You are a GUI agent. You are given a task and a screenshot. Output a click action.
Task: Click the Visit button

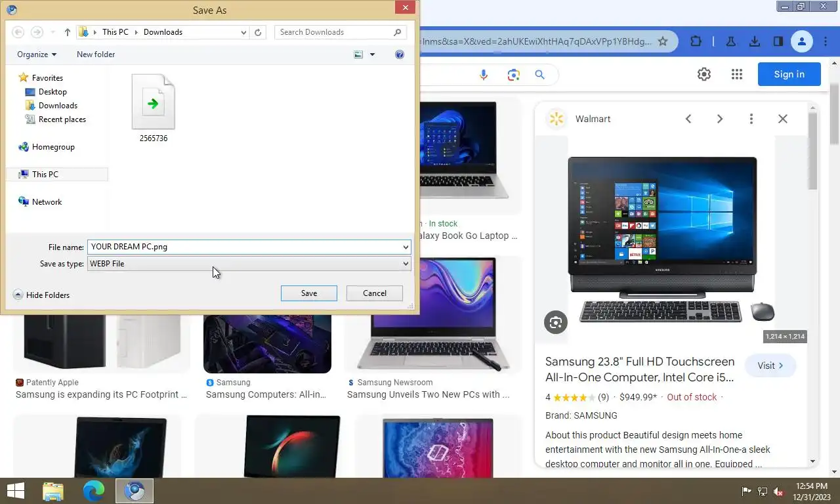(770, 366)
